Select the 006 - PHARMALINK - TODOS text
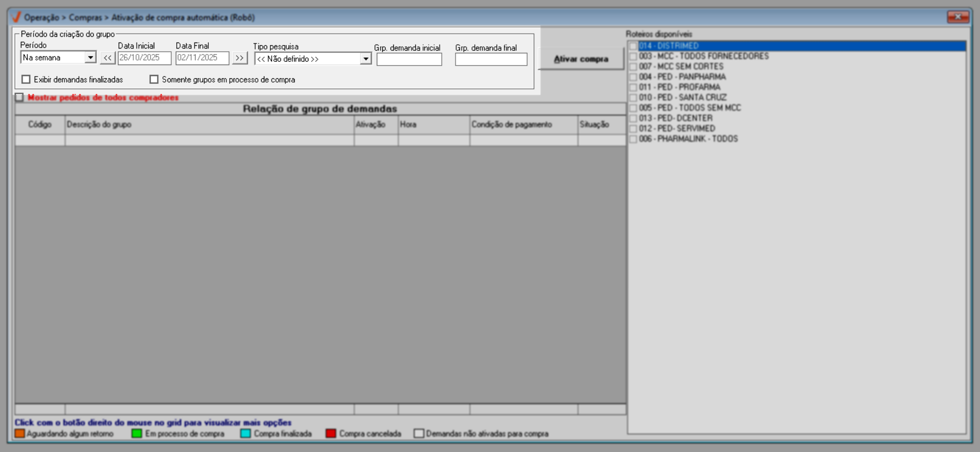Viewport: 980px width, 452px height. (x=688, y=139)
